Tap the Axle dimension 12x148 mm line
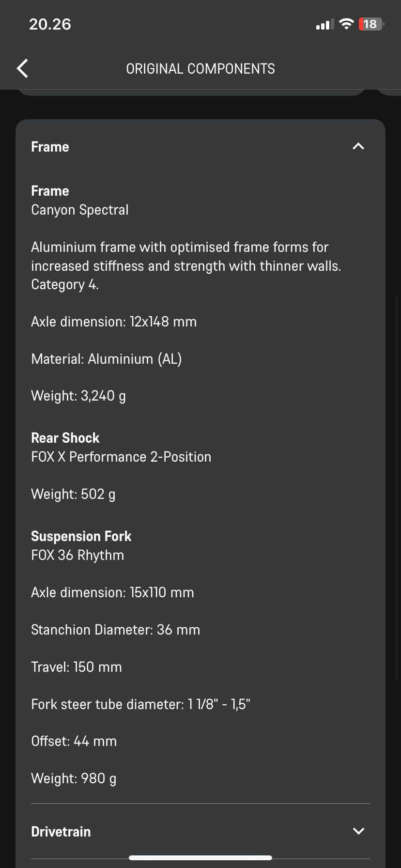This screenshot has width=401, height=868. tap(114, 322)
